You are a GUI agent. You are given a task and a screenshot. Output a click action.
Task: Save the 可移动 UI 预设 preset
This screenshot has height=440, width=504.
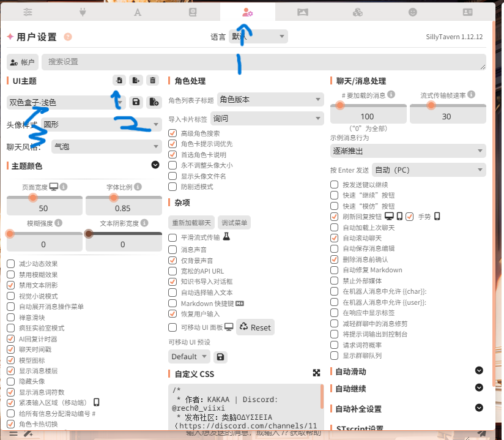(220, 356)
